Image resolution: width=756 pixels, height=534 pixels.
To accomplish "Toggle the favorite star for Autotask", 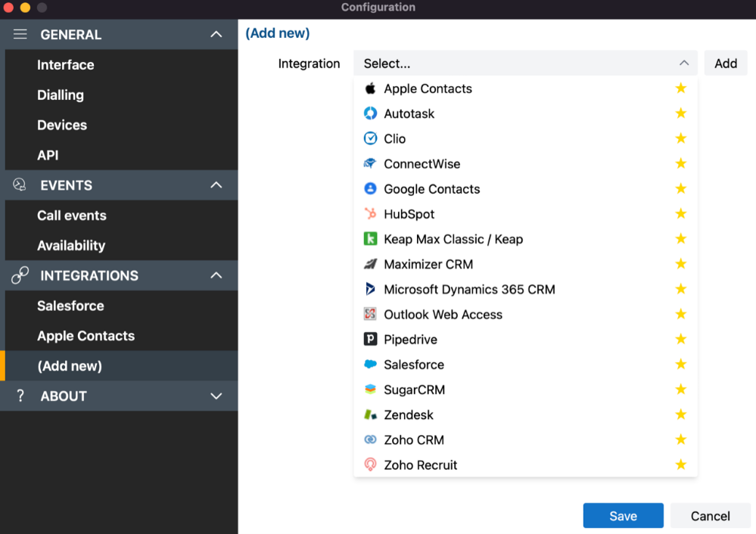I will [681, 113].
